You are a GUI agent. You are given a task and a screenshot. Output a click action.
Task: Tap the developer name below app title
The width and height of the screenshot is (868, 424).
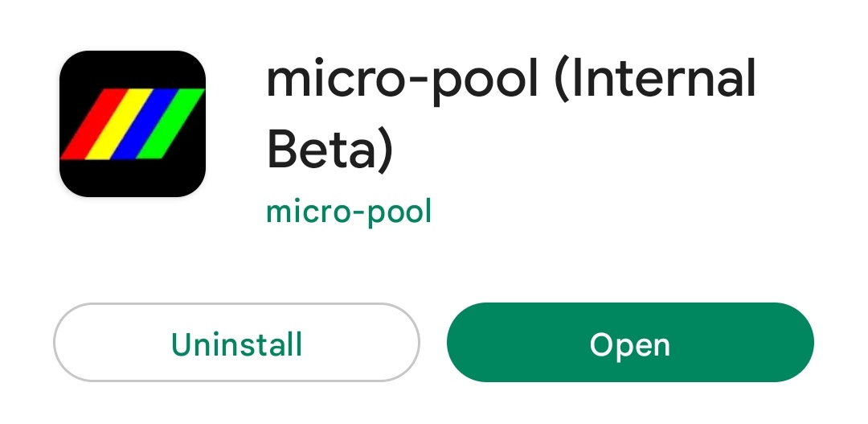tap(349, 212)
